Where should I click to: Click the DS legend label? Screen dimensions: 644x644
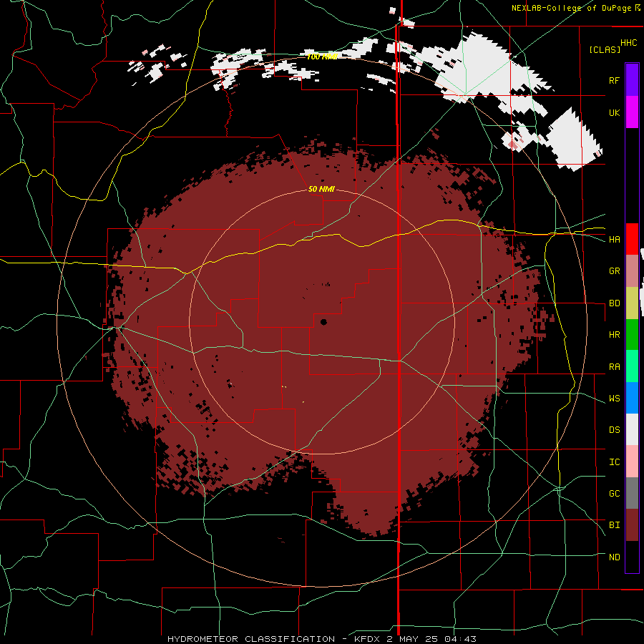pos(614,430)
